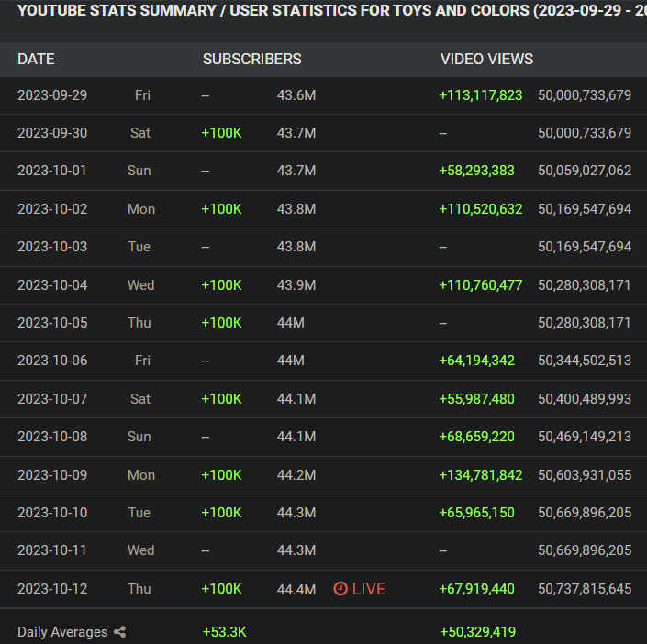Viewport: 647px width, 644px height.
Task: Click the LIVE label on 2023-10-12 row
Action: (x=369, y=589)
